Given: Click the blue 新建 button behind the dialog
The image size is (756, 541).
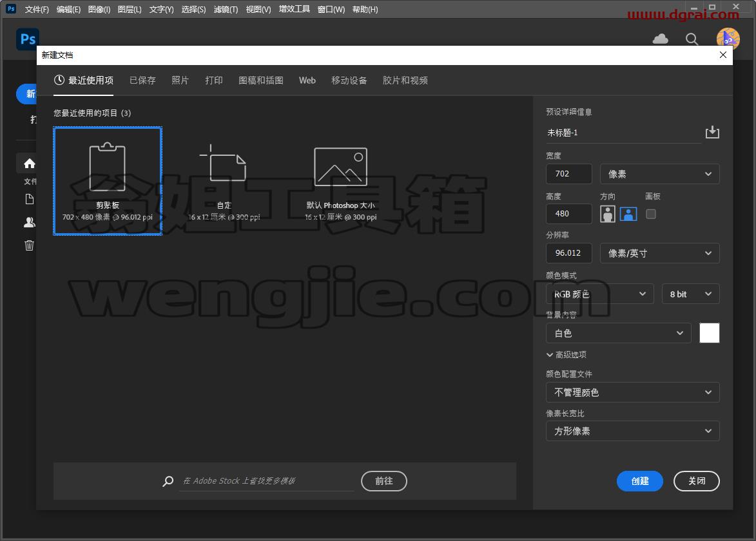Looking at the screenshot, I should pos(27,93).
